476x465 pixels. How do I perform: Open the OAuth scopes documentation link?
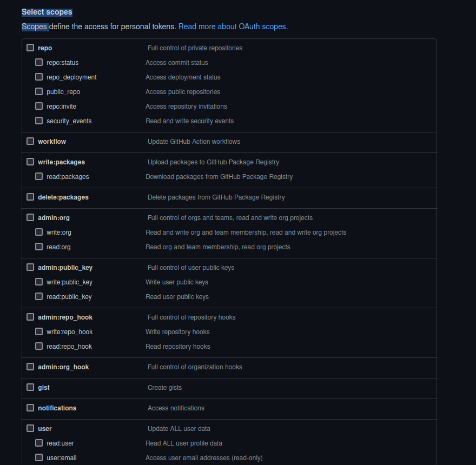coord(233,26)
